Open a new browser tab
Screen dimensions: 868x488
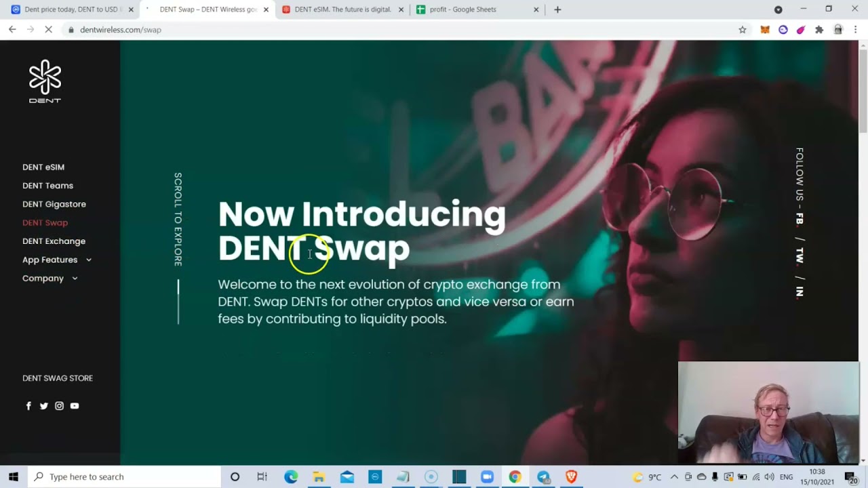click(x=557, y=9)
